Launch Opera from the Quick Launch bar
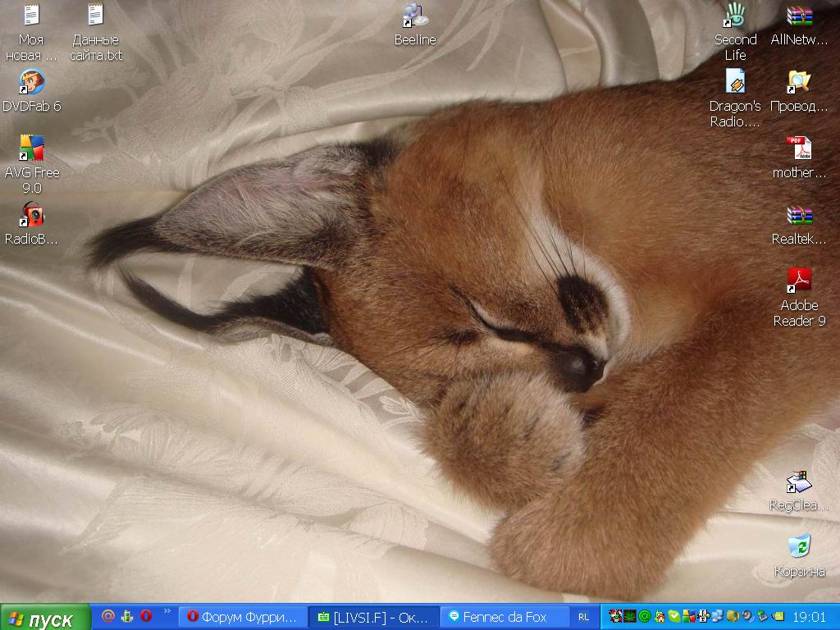The image size is (840, 630). click(146, 616)
